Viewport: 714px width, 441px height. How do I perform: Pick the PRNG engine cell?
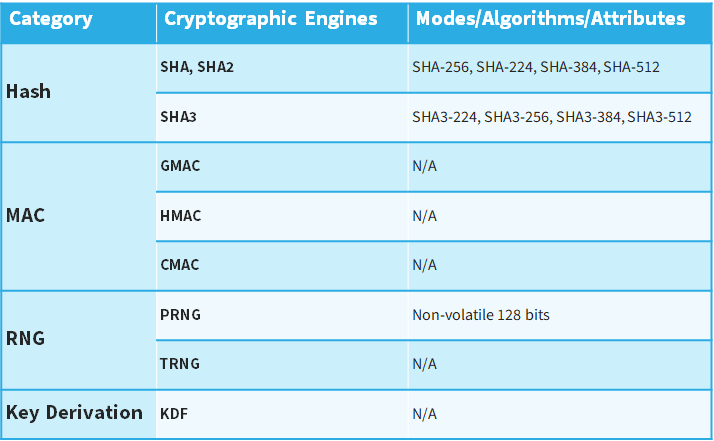click(x=180, y=315)
